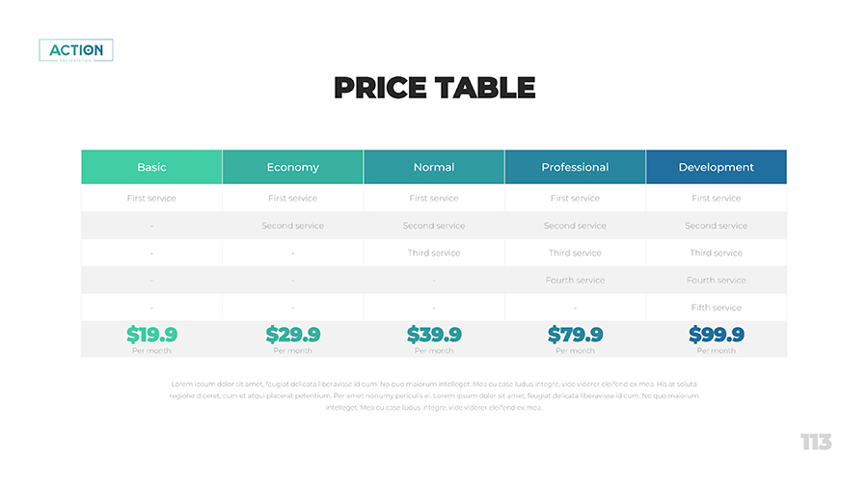Select the Development plan header
The image size is (868, 488).
(716, 167)
